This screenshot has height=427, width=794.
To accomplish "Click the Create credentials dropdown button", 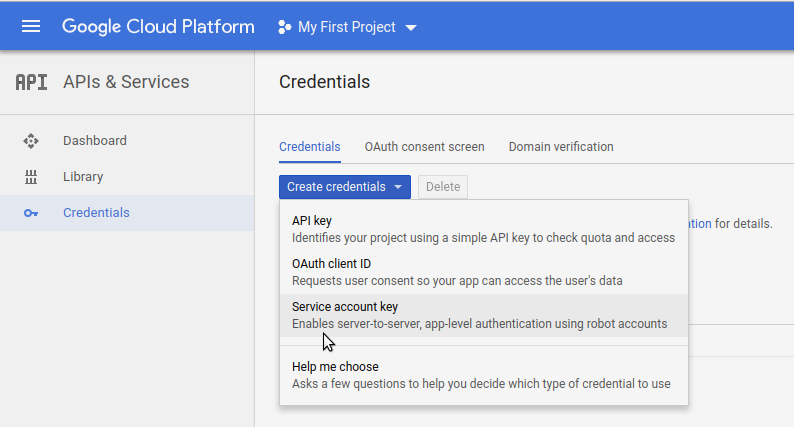I will point(344,187).
